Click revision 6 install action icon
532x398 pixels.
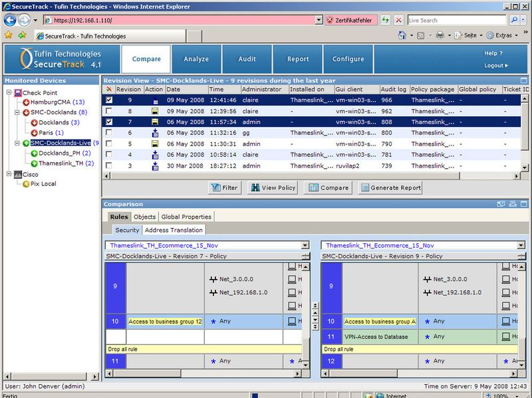click(155, 133)
